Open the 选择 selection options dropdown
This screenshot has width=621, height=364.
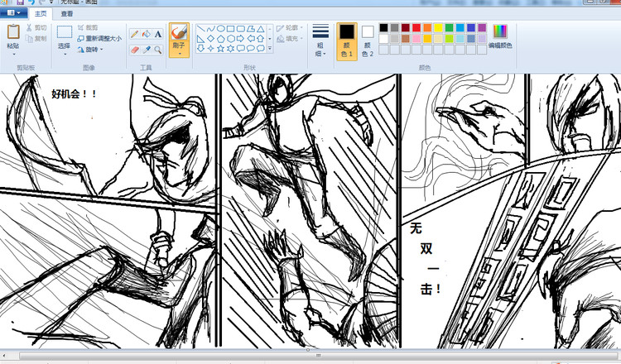pos(65,51)
